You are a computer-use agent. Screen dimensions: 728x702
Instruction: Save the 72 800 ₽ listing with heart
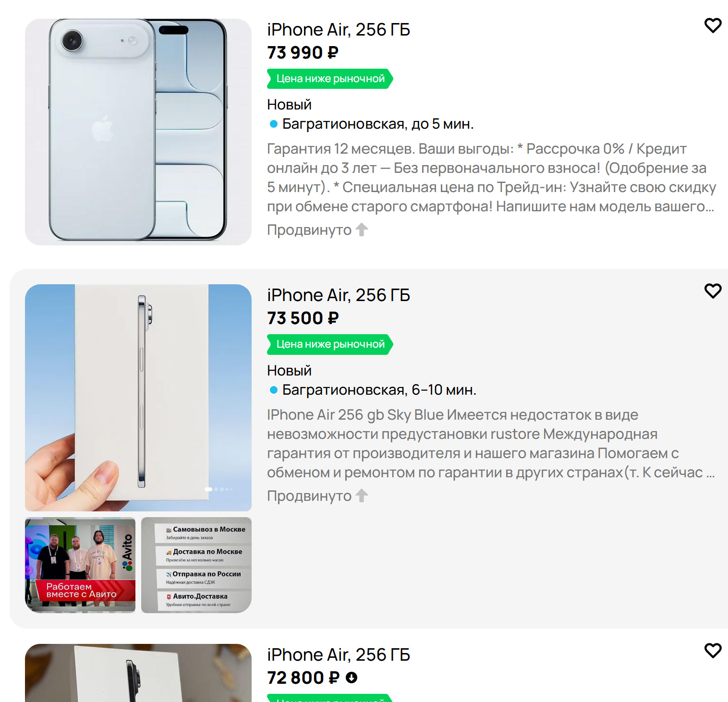click(713, 651)
